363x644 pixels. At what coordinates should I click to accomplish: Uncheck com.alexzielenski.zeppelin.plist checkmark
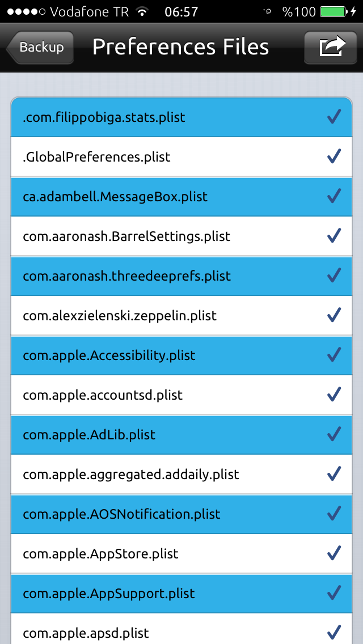click(x=334, y=316)
